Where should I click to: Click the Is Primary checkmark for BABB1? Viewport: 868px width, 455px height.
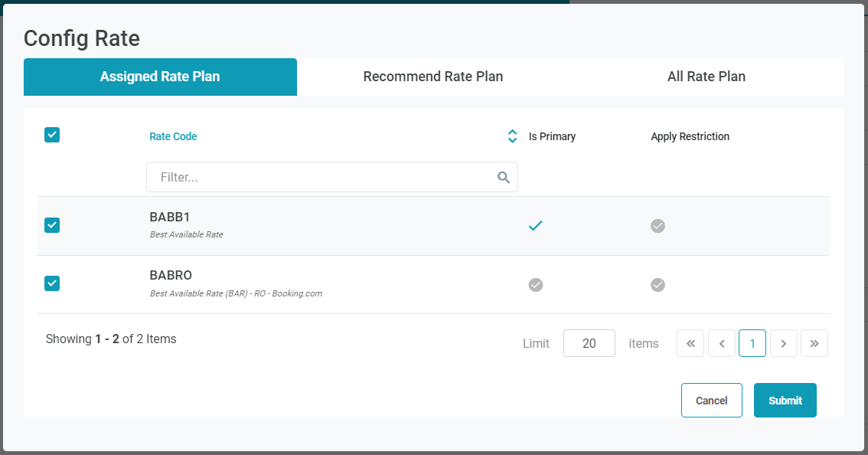(x=536, y=226)
